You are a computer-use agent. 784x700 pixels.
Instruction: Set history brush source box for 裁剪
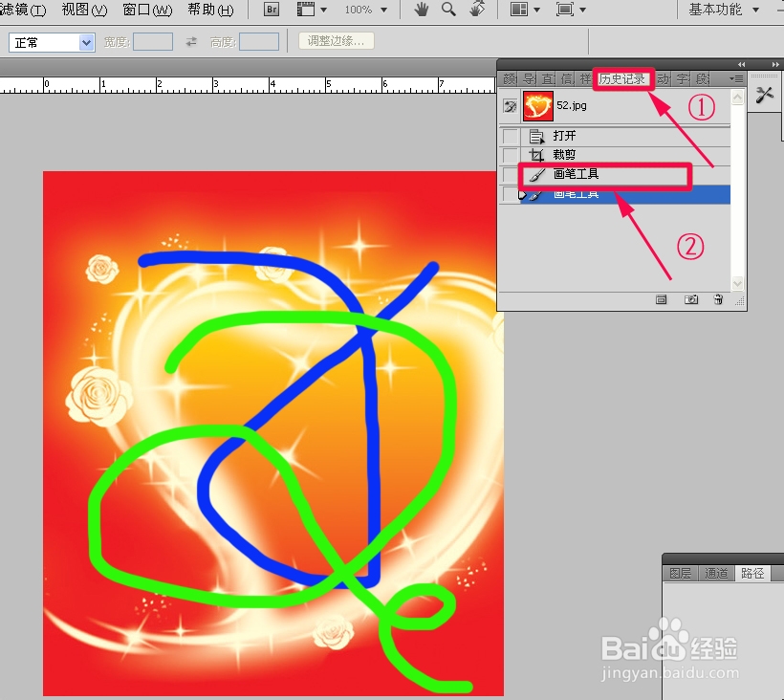point(511,155)
